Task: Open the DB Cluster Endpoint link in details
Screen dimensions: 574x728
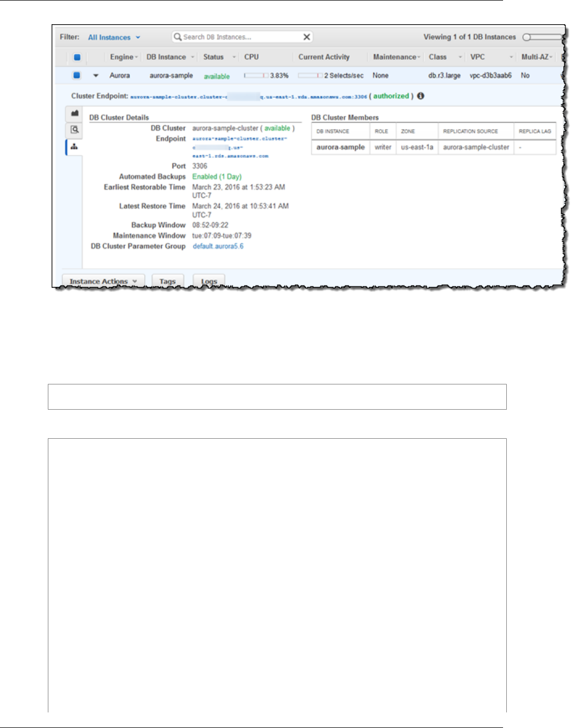Action: (240, 147)
